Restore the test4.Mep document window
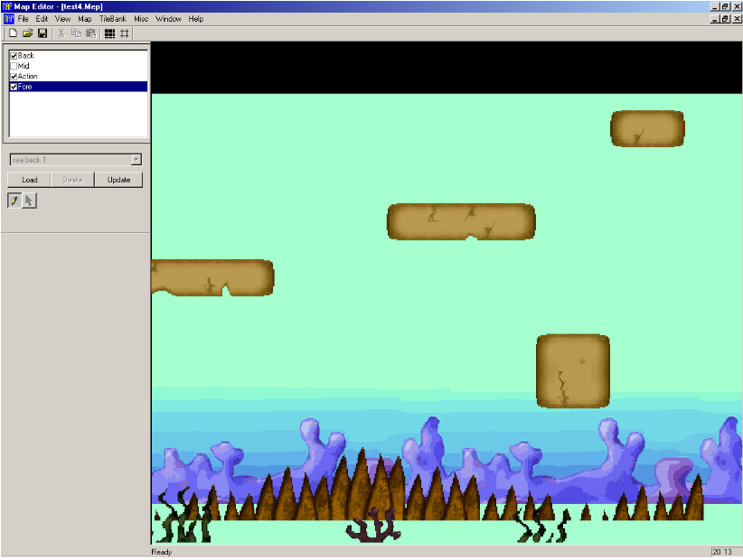 (725, 19)
